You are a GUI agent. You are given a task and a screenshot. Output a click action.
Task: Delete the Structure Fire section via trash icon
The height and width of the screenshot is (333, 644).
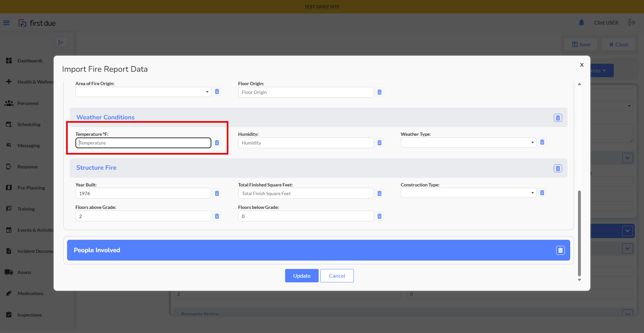pos(557,168)
